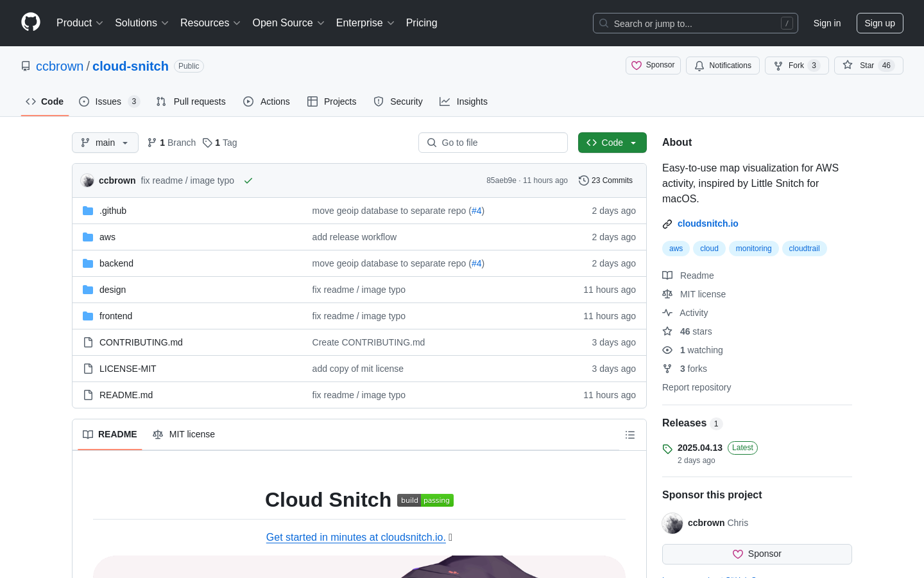This screenshot has height=578, width=924.
Task: Open the ccbrown owner link
Action: point(60,66)
